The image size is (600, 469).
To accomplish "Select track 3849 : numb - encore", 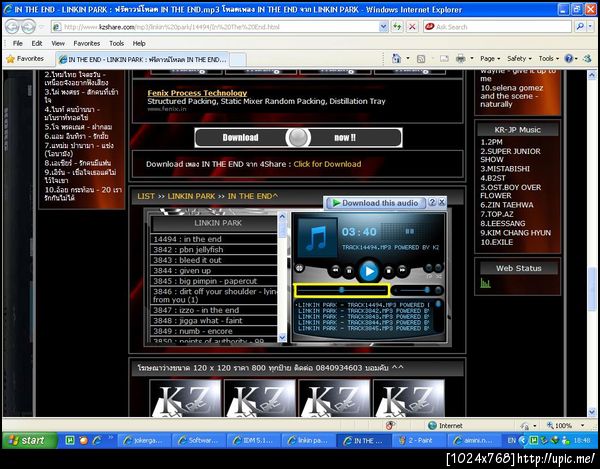I will (x=214, y=331).
